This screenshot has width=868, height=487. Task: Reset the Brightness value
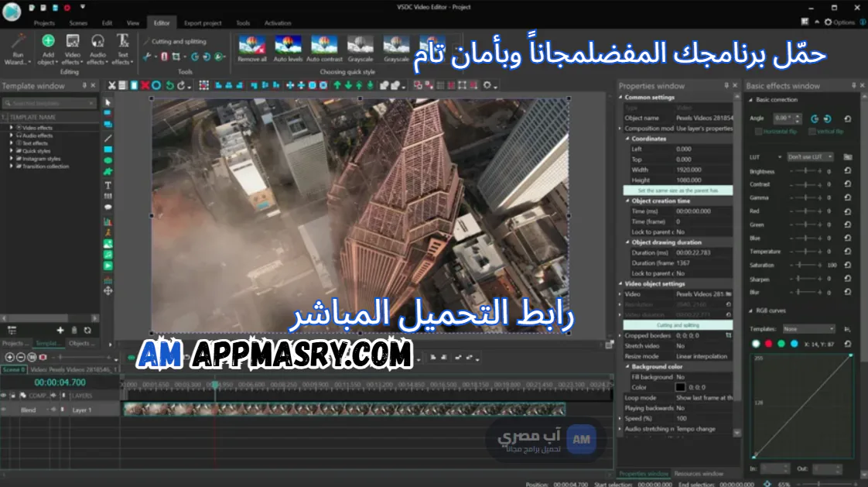(848, 170)
